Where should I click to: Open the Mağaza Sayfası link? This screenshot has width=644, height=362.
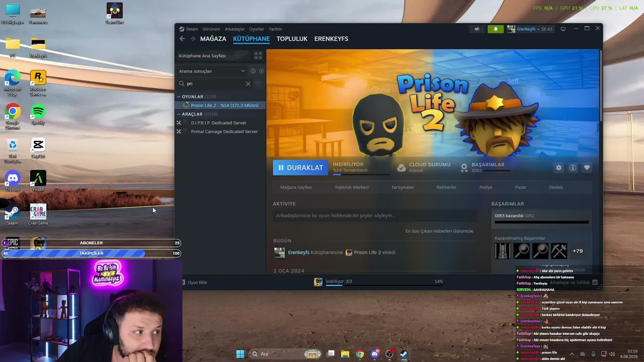coord(296,187)
